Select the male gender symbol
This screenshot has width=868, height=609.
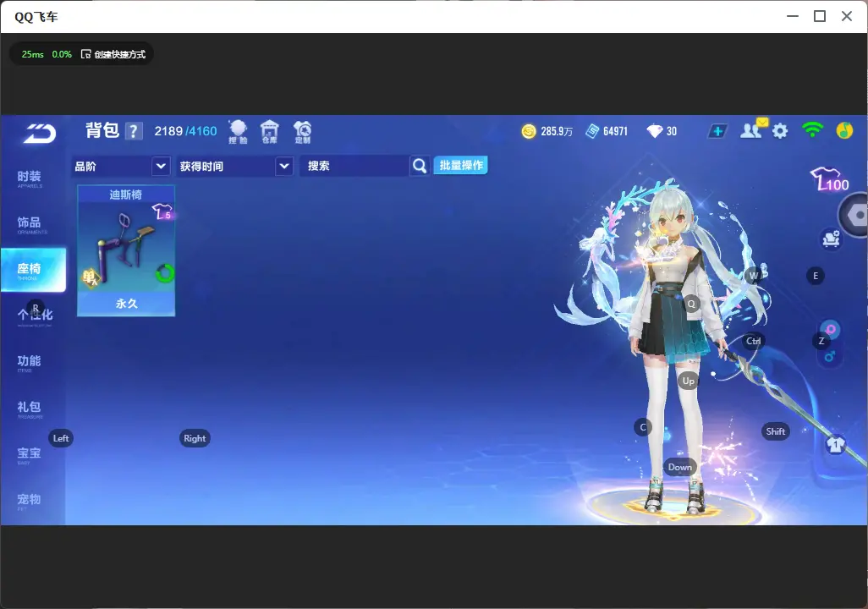click(x=829, y=357)
